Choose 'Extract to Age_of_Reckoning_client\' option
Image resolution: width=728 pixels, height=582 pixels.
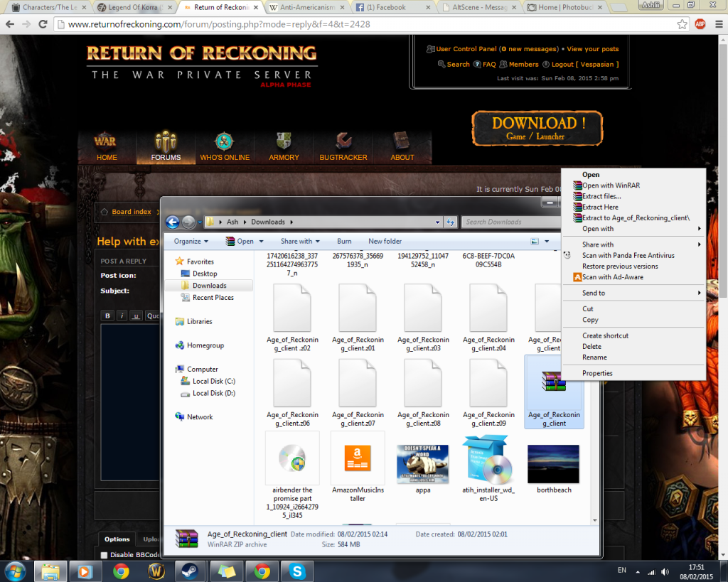pyautogui.click(x=634, y=217)
